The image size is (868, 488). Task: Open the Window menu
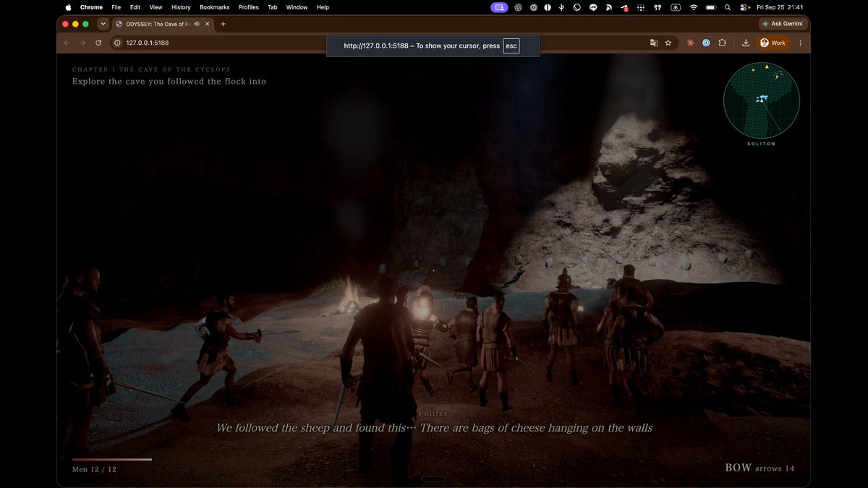pyautogui.click(x=297, y=7)
